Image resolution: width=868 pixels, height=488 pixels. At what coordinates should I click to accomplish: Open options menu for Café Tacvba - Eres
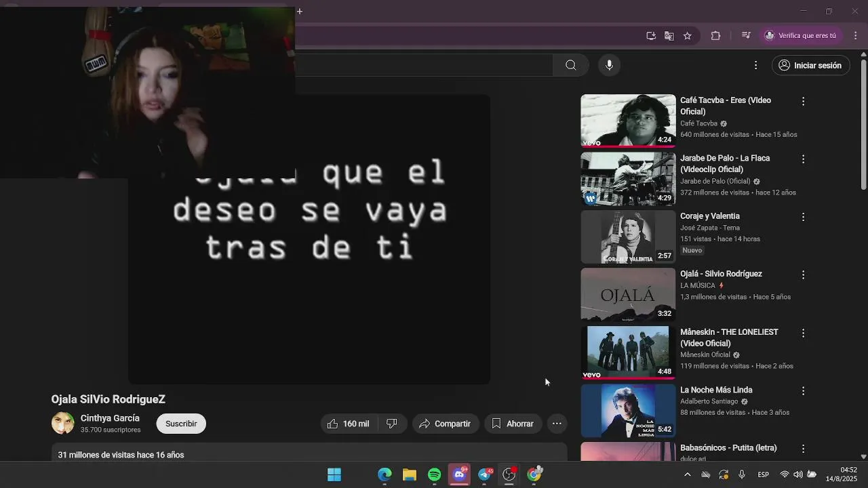(x=803, y=101)
